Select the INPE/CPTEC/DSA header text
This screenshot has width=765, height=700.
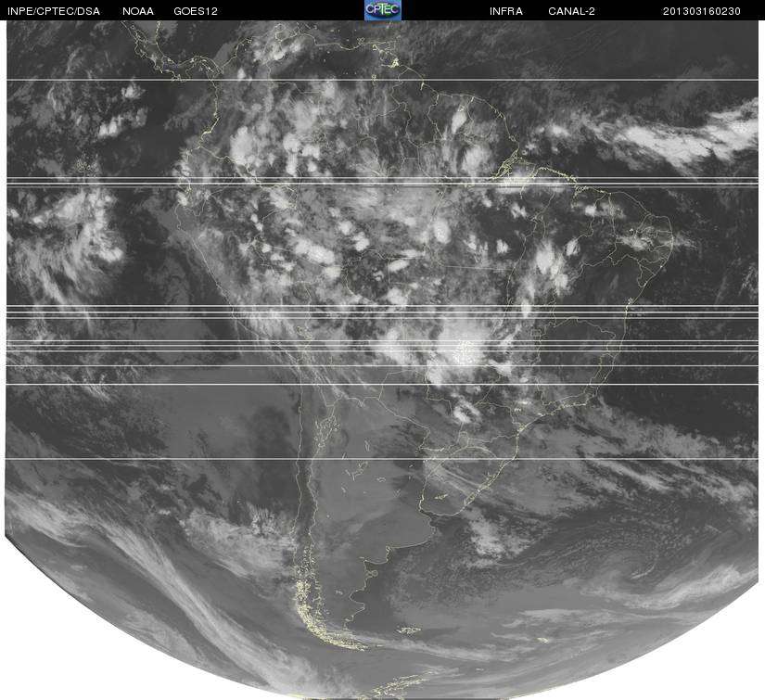tap(54, 11)
